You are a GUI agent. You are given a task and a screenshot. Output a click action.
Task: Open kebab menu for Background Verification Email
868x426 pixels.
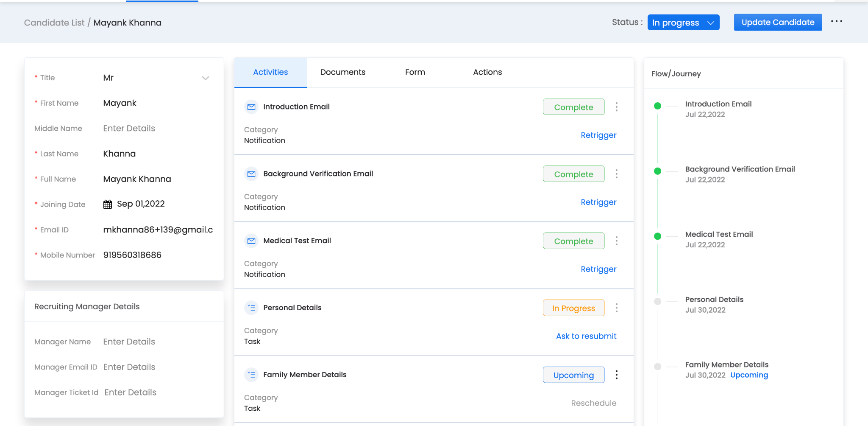pyautogui.click(x=616, y=174)
